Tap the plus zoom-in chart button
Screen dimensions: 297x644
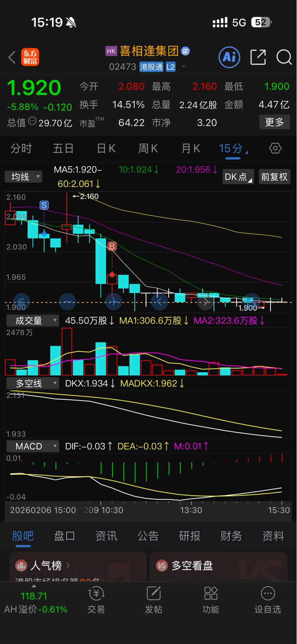114,301
